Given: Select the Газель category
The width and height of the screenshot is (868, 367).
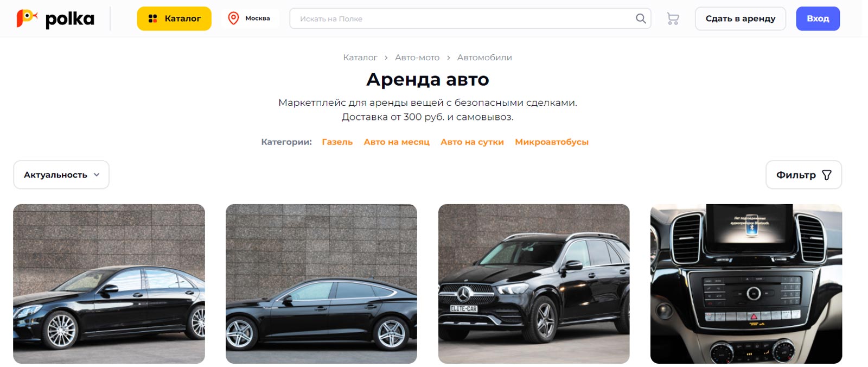Looking at the screenshot, I should pyautogui.click(x=337, y=142).
